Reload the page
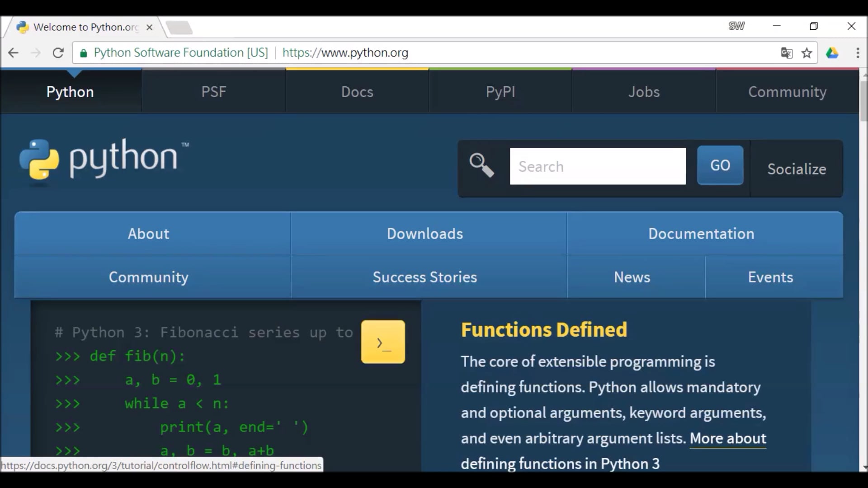Screen dimensions: 868x488 coord(58,53)
